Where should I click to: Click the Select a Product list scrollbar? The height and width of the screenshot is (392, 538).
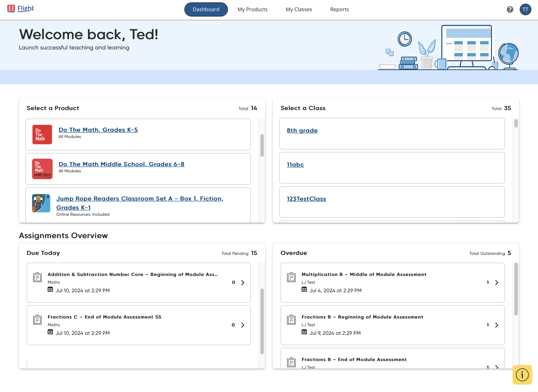click(x=262, y=145)
